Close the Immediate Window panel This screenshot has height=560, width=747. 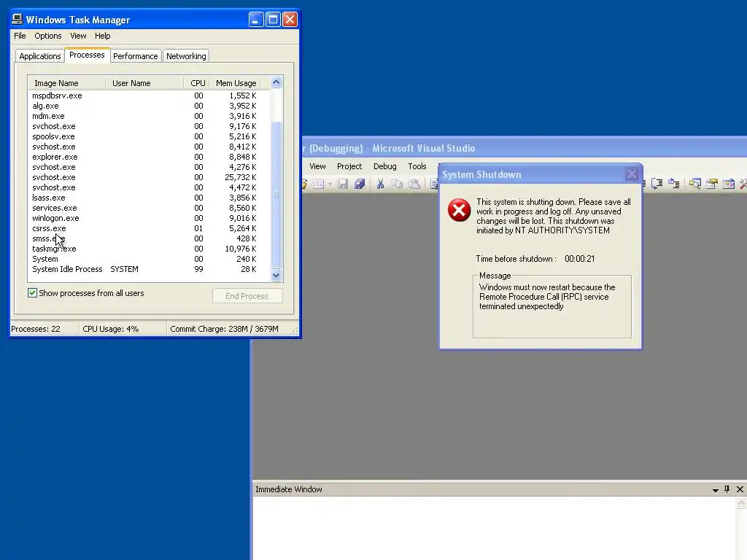tap(740, 489)
